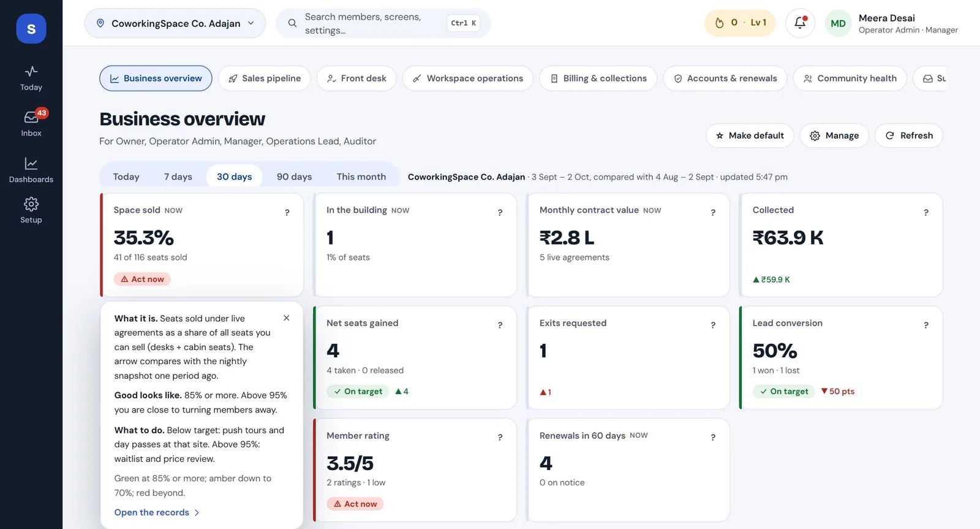Open the Accounts & renewals tab
This screenshot has width=980, height=529.
(x=725, y=78)
